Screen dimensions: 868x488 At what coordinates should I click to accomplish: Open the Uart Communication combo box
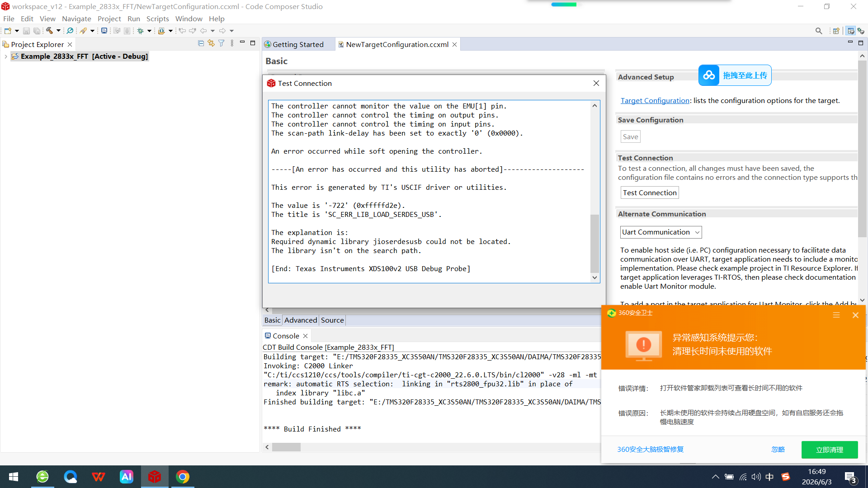660,232
